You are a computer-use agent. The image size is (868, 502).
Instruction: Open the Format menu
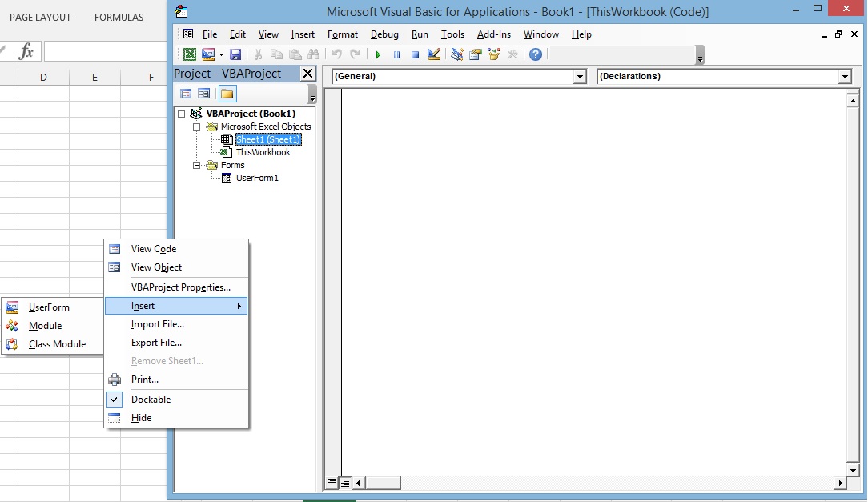click(343, 34)
